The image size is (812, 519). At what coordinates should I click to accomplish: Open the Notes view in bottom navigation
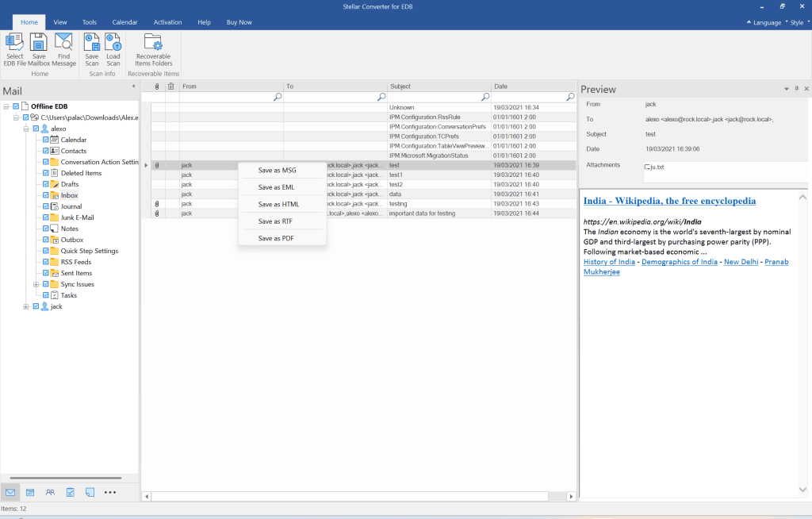tap(90, 492)
